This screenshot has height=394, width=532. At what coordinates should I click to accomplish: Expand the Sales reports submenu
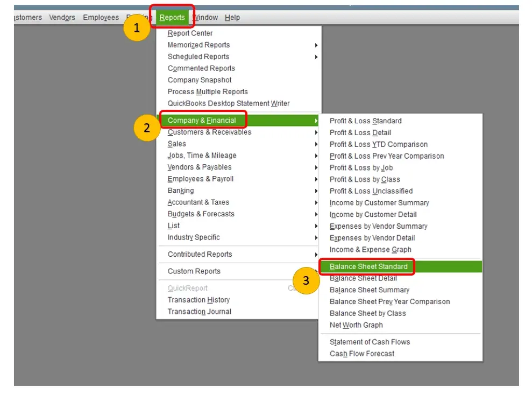[x=238, y=144]
